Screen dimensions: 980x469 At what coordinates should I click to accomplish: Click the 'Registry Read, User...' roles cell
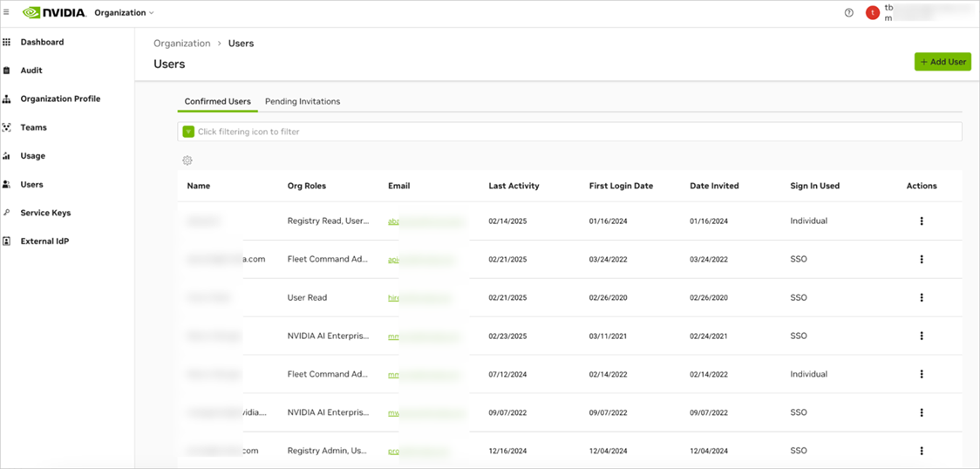(x=327, y=221)
